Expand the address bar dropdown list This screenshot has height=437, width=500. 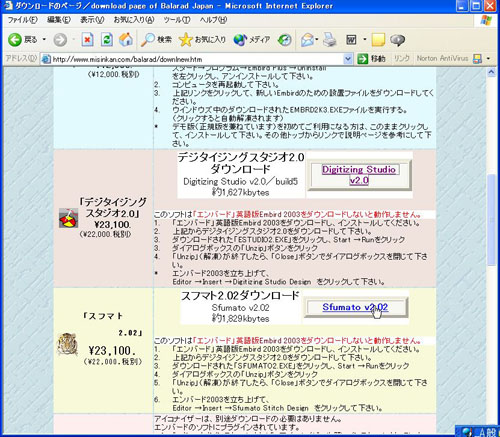[348, 59]
